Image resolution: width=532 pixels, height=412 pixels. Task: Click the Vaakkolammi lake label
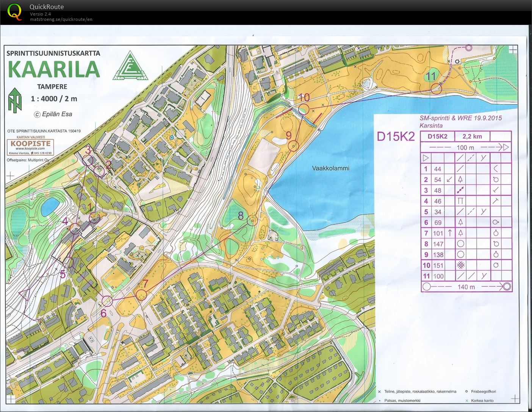330,168
